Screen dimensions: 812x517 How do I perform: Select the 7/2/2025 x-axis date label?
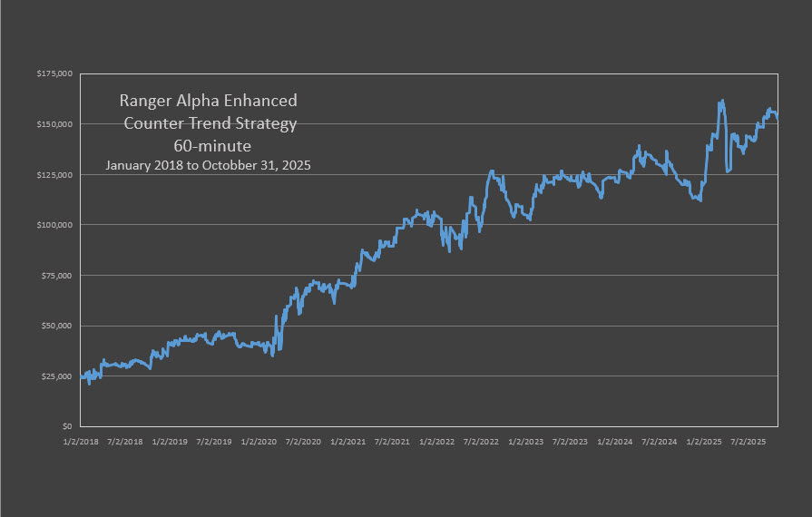(x=748, y=442)
